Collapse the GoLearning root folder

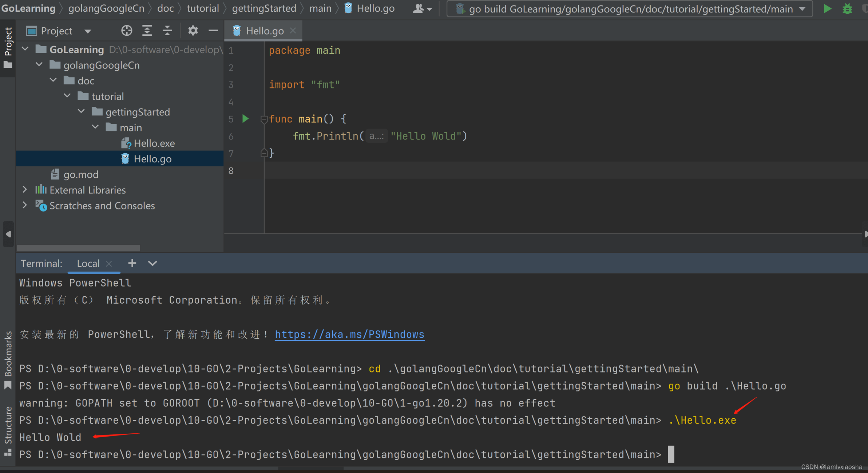point(25,49)
